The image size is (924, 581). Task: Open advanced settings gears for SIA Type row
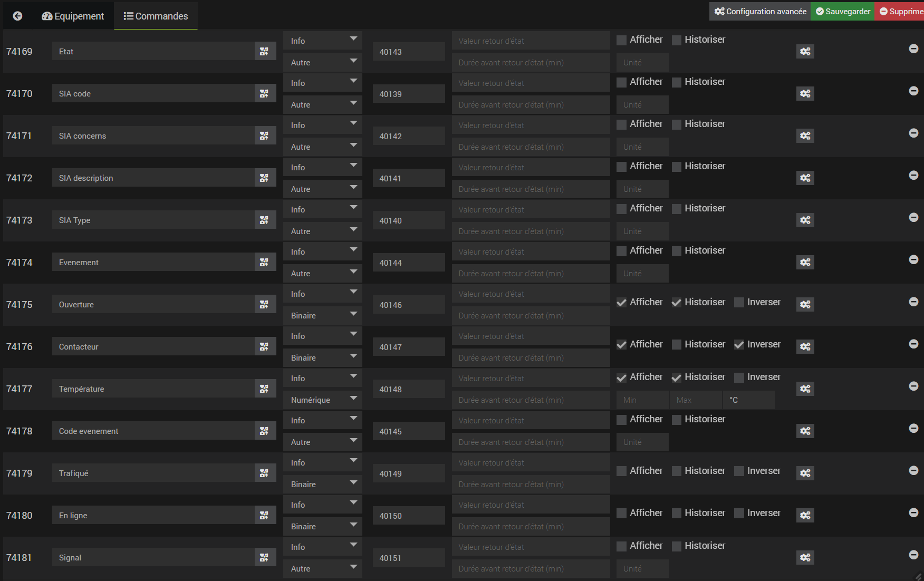click(x=805, y=220)
